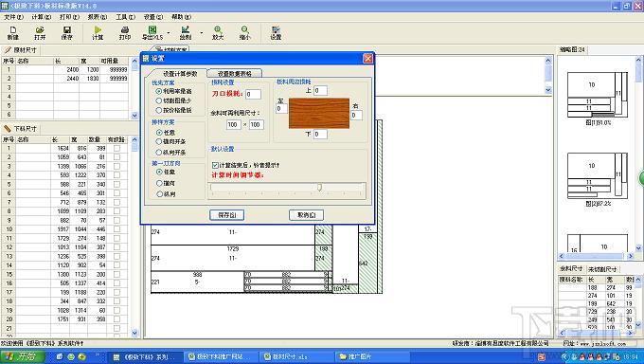Click the 设置 (Settings) toolbar icon
Viewport: 644px width, 364px height.
276,32
